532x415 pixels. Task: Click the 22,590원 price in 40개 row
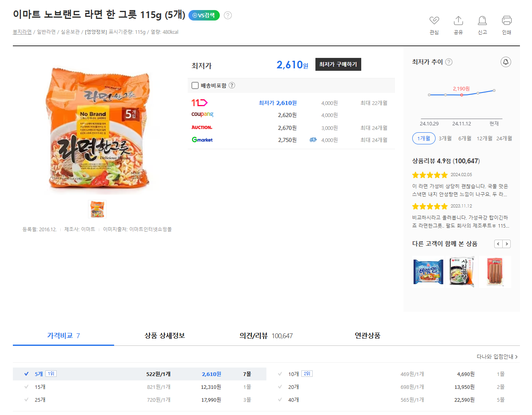464,400
